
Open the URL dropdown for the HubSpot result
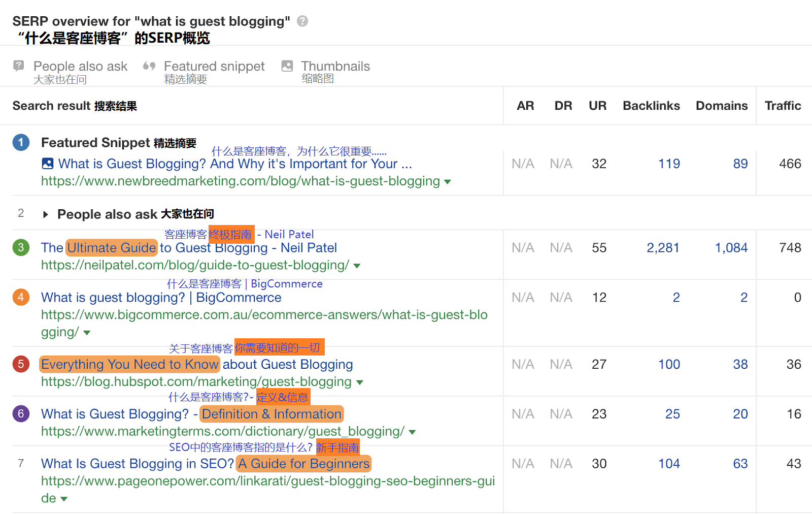tap(360, 382)
